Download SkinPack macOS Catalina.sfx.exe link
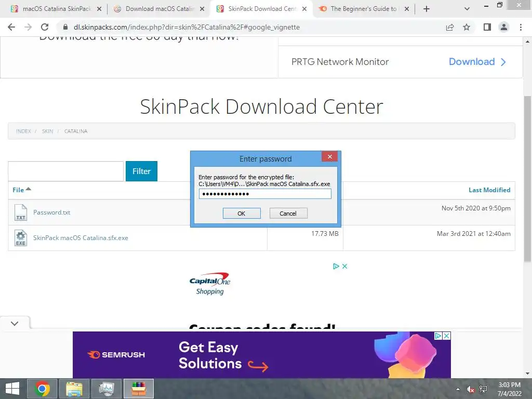This screenshot has height=399, width=532. pyautogui.click(x=81, y=238)
